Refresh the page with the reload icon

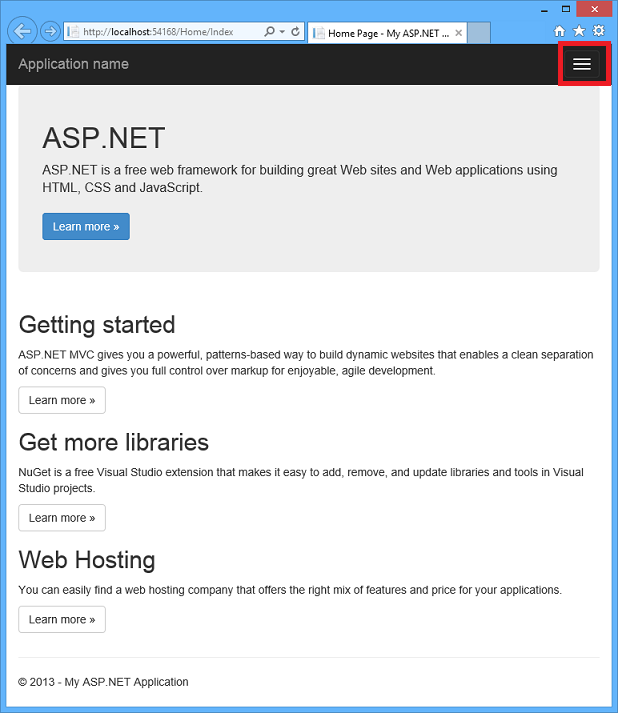[x=295, y=32]
